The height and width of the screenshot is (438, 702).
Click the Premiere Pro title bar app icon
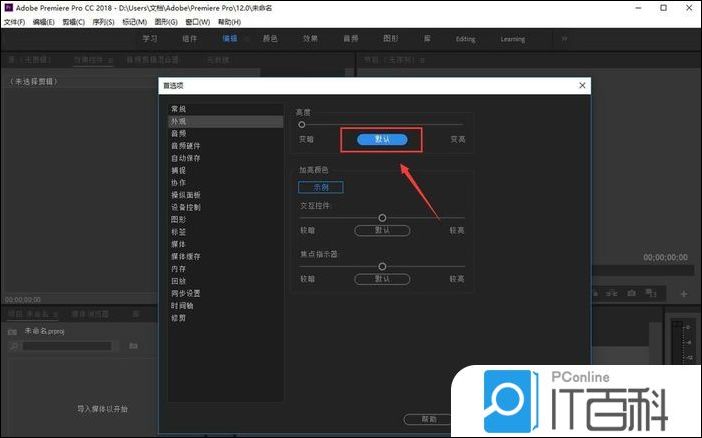click(x=8, y=8)
